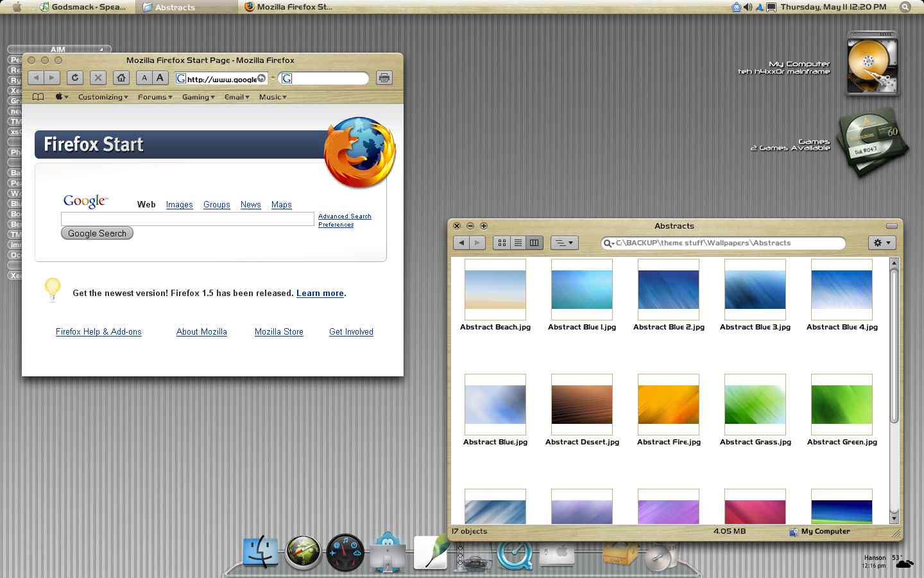The width and height of the screenshot is (924, 578).
Task: Go forward in Abstracts folder window
Action: pyautogui.click(x=477, y=243)
